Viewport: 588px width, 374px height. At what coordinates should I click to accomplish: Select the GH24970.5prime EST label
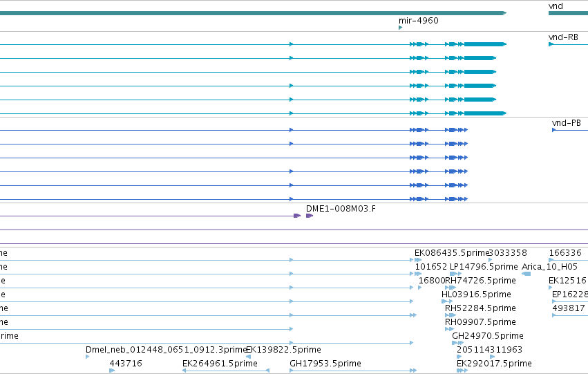coord(488,336)
